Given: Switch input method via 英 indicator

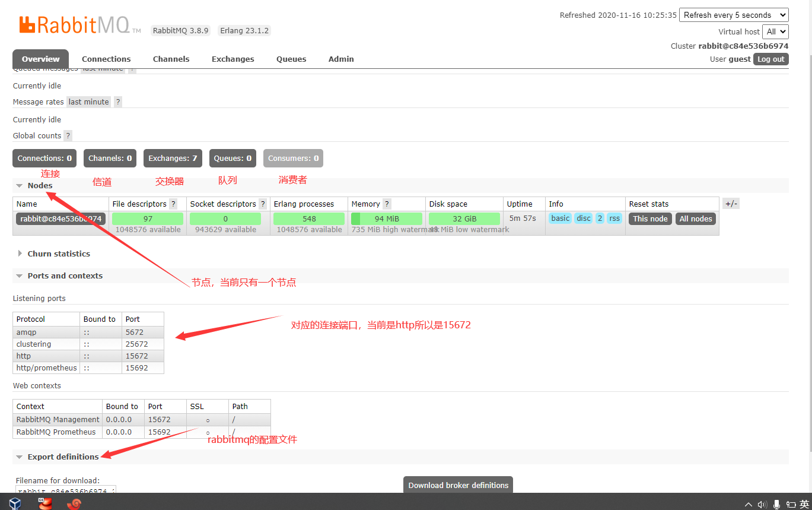Looking at the screenshot, I should [804, 504].
